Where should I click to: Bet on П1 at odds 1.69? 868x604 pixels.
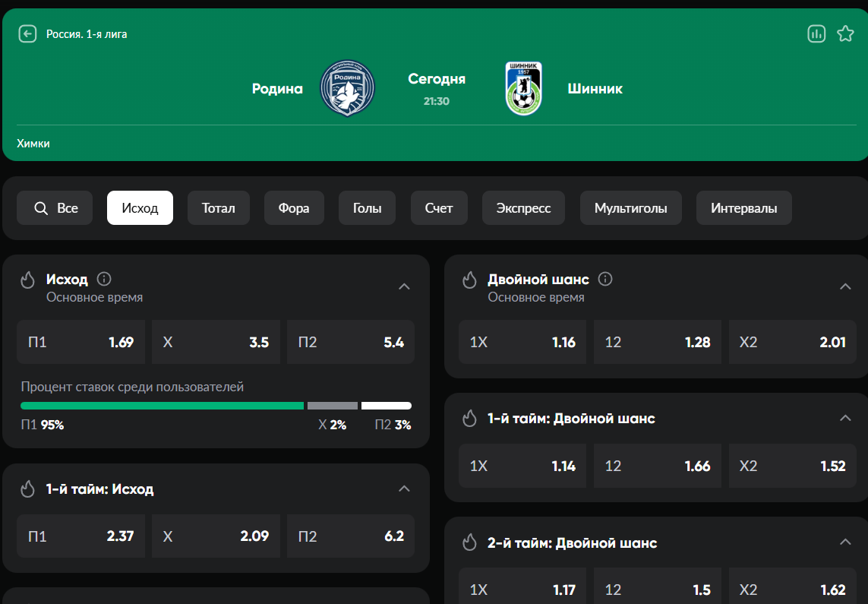[x=80, y=342]
